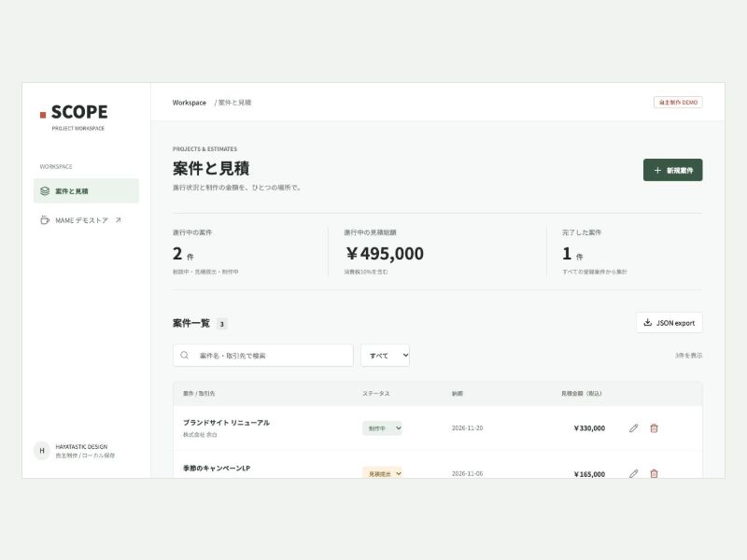747x560 pixels.
Task: Click the download icon in JSON export
Action: tap(647, 322)
